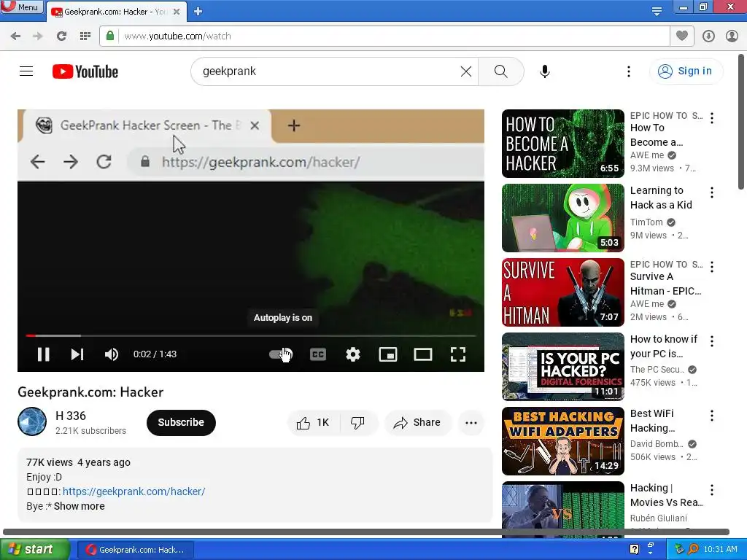The image size is (747, 560).
Task: Open Is Your PC Hacked thumbnail
Action: click(x=562, y=367)
